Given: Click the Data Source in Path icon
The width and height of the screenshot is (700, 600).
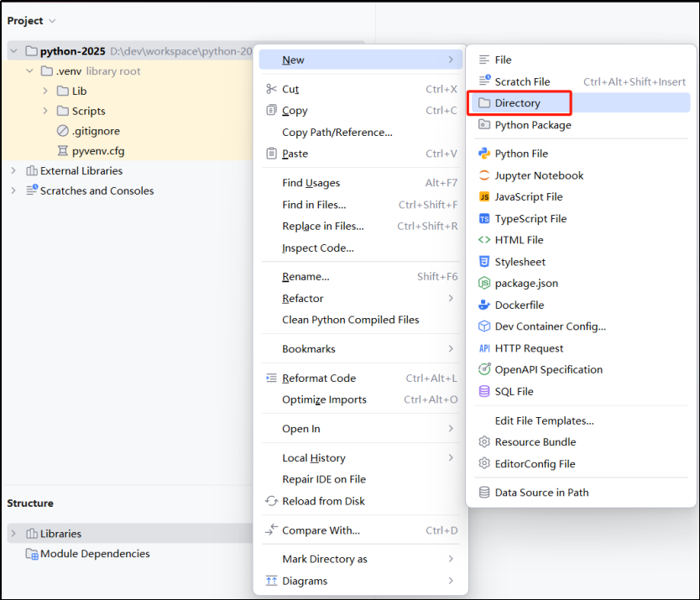Looking at the screenshot, I should pyautogui.click(x=484, y=493).
